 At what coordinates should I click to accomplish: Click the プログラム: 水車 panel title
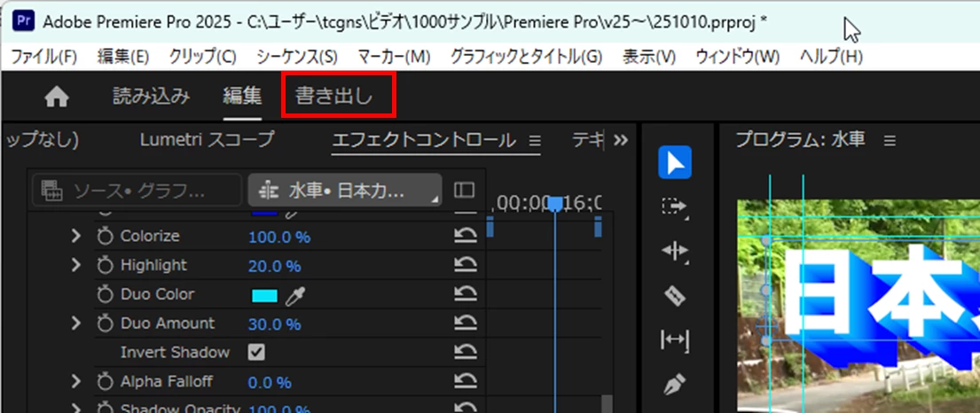click(800, 139)
